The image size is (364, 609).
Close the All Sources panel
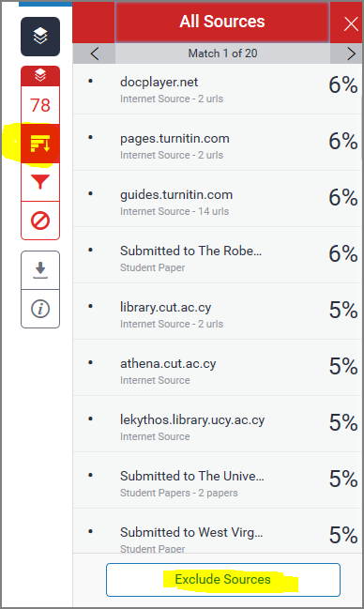click(351, 24)
